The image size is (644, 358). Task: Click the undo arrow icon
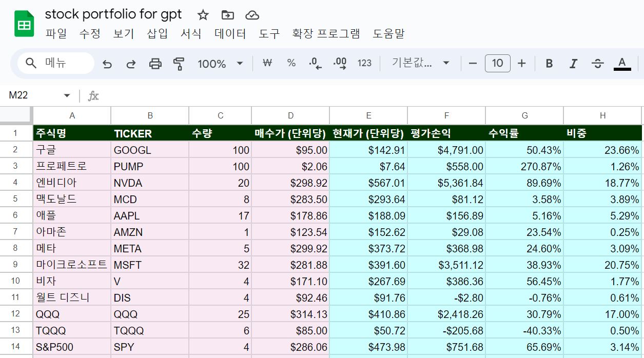[x=107, y=64]
